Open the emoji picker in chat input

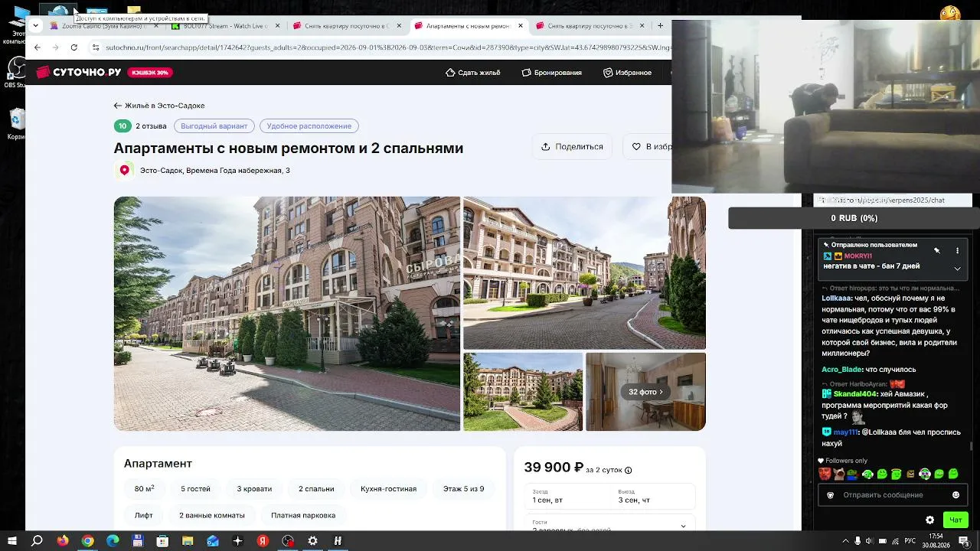tap(955, 495)
